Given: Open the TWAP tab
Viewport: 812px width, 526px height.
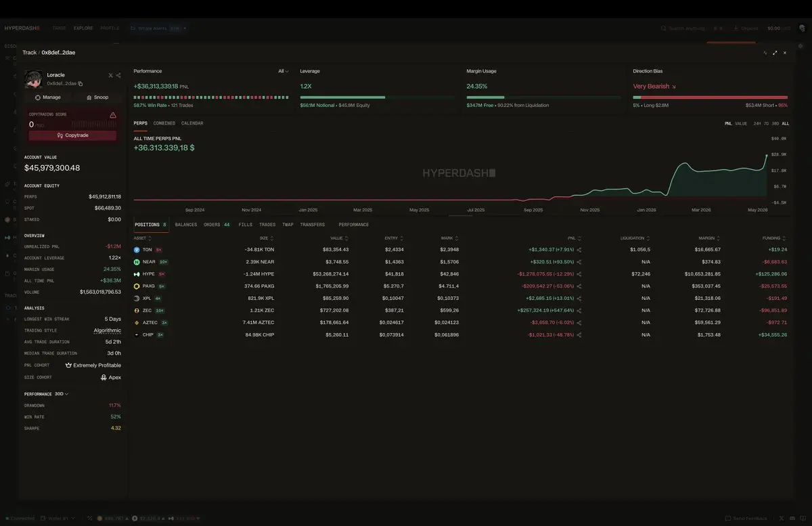Looking at the screenshot, I should click(288, 225).
